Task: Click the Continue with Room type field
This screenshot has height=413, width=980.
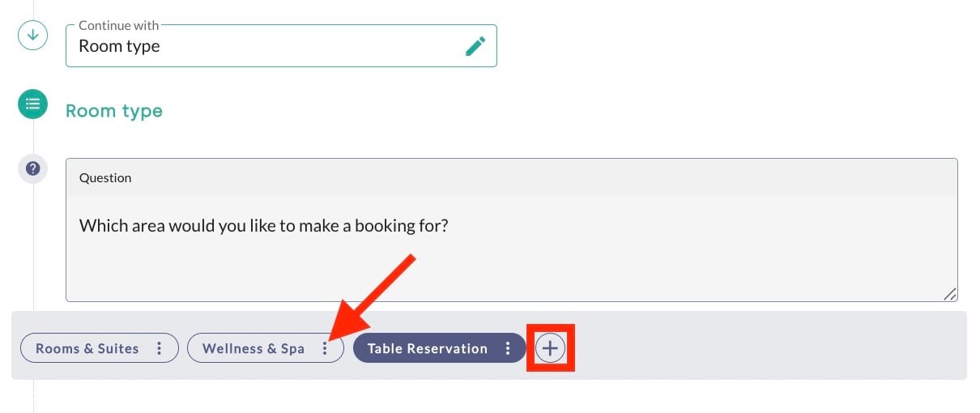Action: 281,45
